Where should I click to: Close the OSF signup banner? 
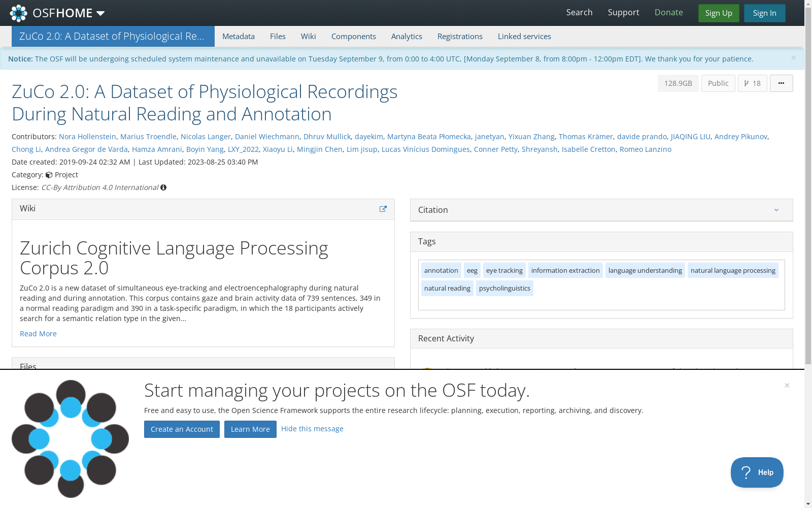[x=787, y=386]
